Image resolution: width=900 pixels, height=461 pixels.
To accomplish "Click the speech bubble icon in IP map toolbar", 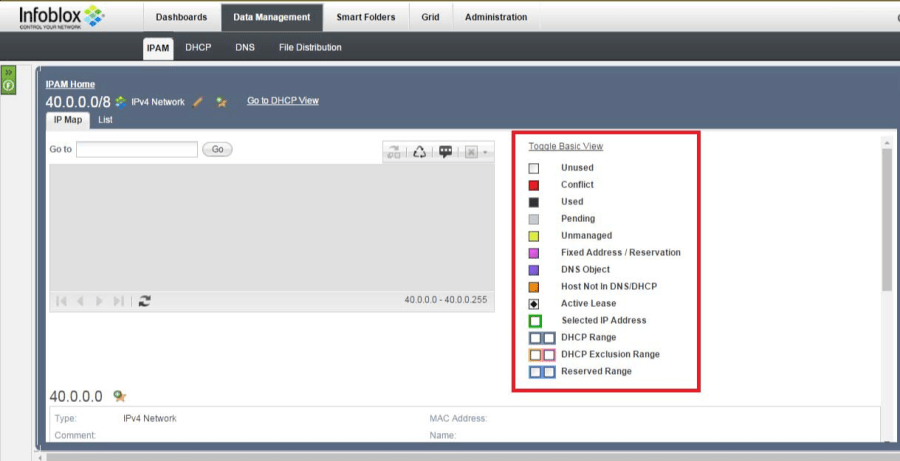I will tap(445, 152).
